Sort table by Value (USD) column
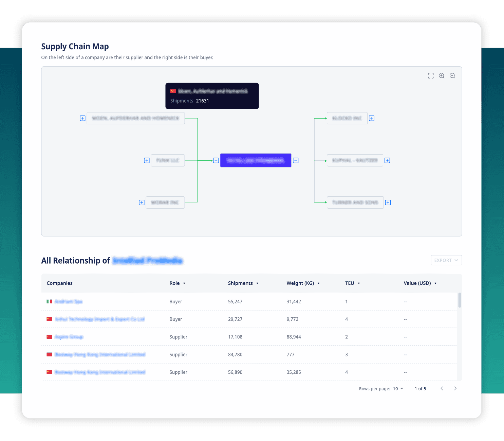The width and height of the screenshot is (504, 441). click(x=420, y=283)
